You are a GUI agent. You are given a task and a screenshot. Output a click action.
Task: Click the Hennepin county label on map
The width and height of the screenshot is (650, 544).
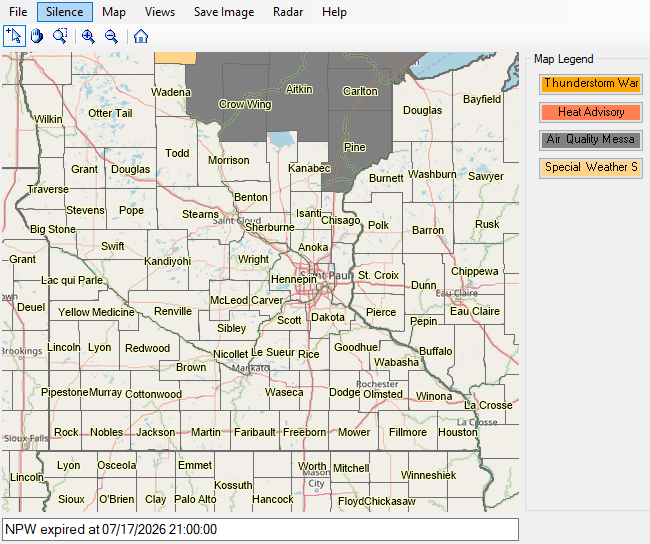click(x=293, y=279)
